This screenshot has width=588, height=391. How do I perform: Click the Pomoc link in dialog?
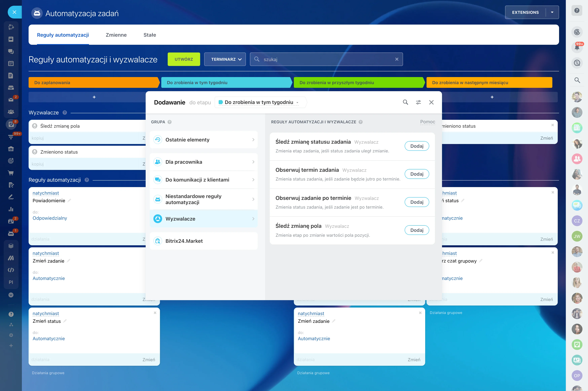[428, 122]
